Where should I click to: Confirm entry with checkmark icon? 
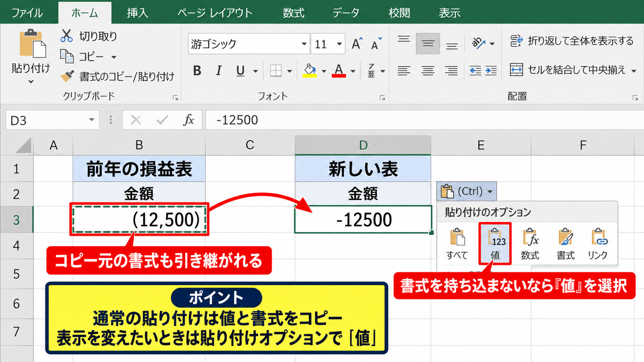[162, 120]
